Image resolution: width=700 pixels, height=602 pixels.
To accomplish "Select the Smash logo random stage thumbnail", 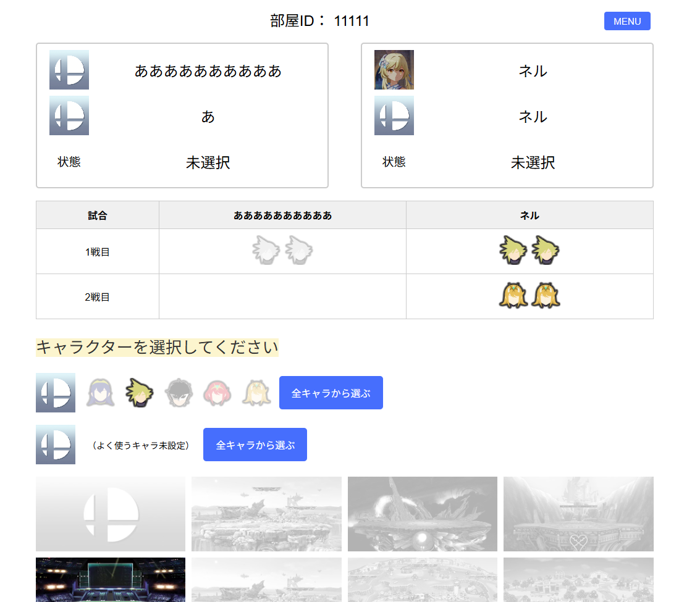I will tap(110, 514).
